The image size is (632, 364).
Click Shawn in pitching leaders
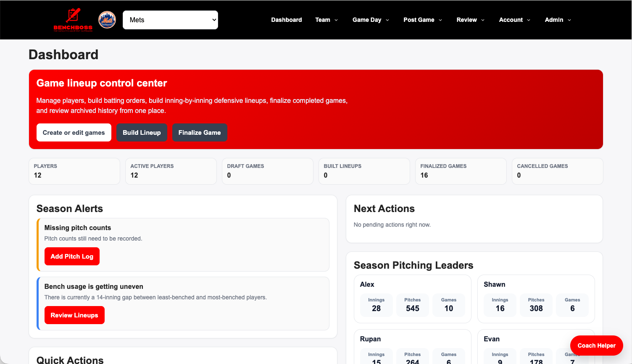pyautogui.click(x=494, y=284)
